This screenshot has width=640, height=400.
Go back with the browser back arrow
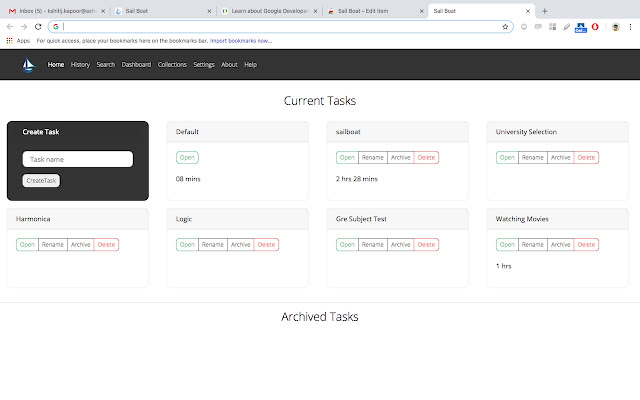pos(10,27)
